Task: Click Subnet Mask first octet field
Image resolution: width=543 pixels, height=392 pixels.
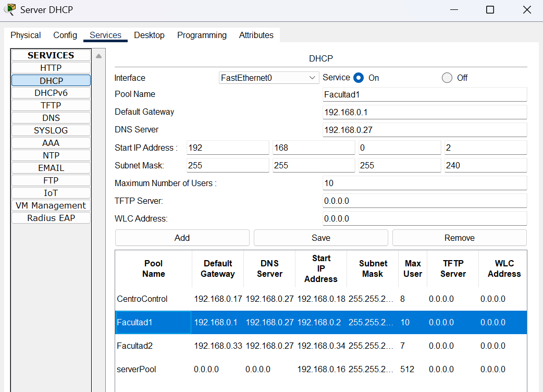Action: click(228, 165)
